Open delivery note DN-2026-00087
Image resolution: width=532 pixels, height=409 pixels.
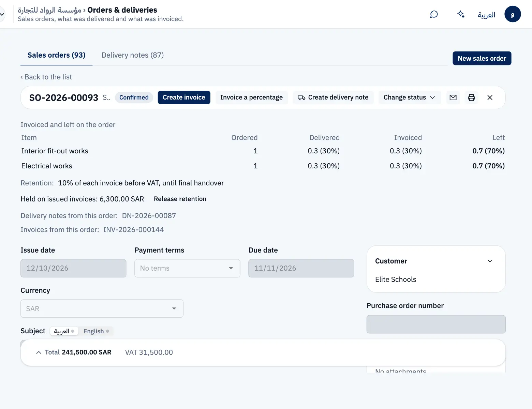[x=149, y=216]
